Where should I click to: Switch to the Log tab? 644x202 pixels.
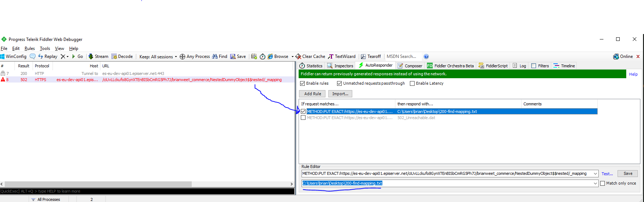coord(519,66)
